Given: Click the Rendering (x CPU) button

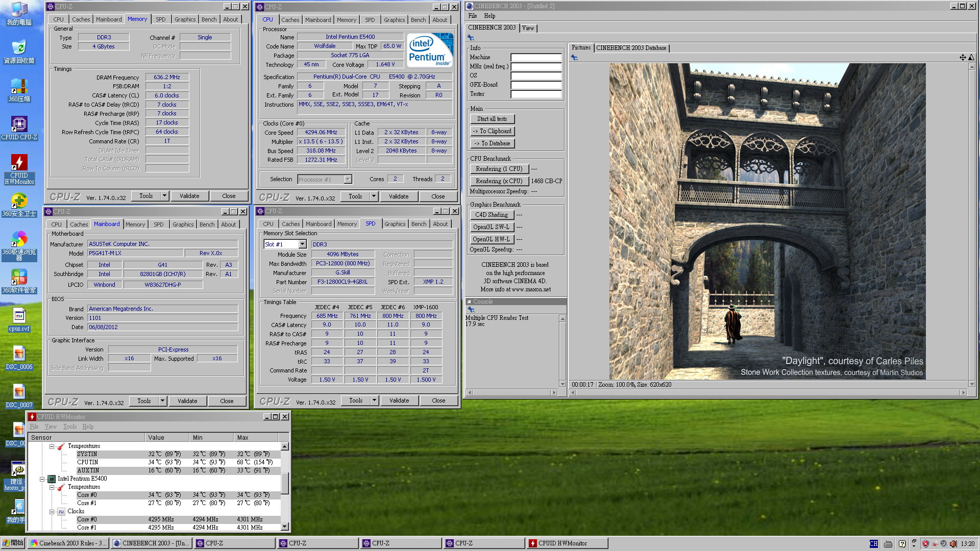Looking at the screenshot, I should (499, 181).
